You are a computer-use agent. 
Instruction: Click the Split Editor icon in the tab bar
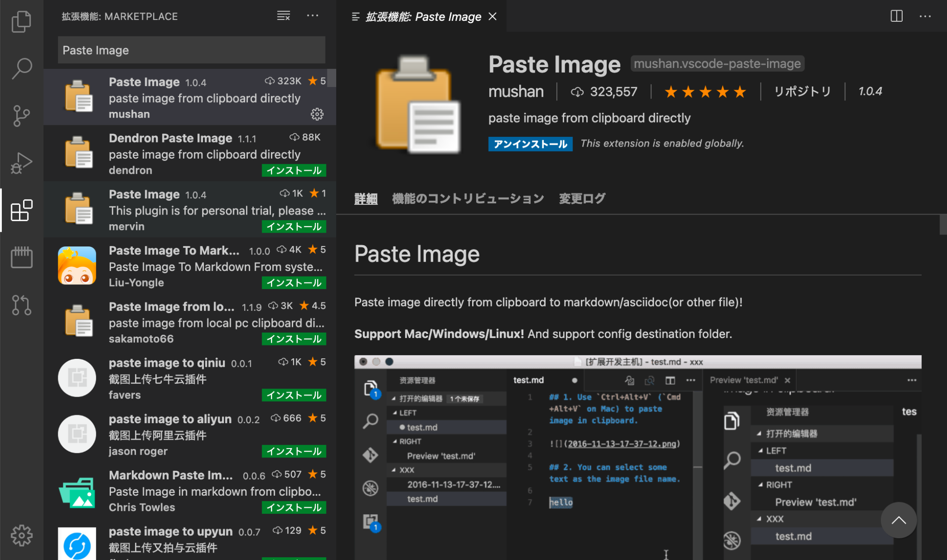pos(896,16)
